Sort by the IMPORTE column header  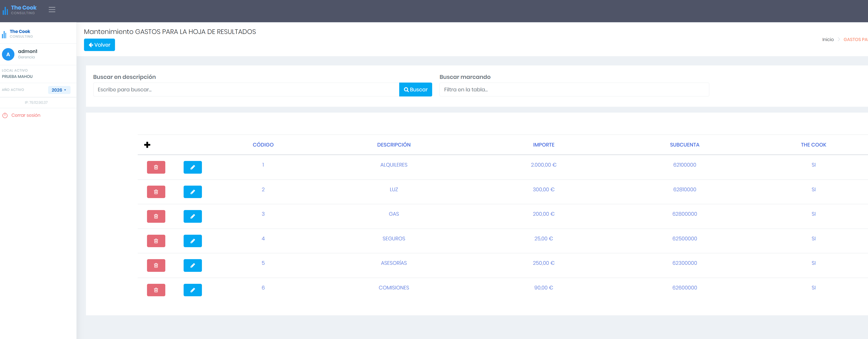click(x=544, y=145)
